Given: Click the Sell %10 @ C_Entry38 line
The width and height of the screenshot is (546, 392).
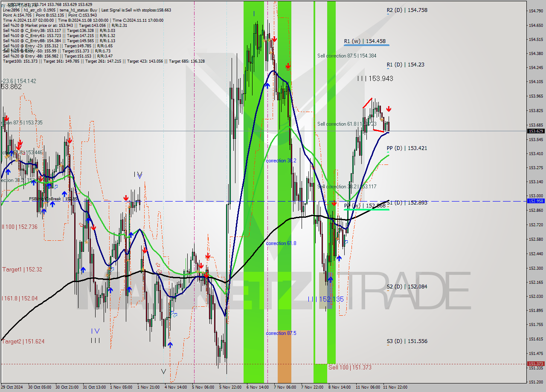Looking at the screenshot, I should tap(59, 30).
